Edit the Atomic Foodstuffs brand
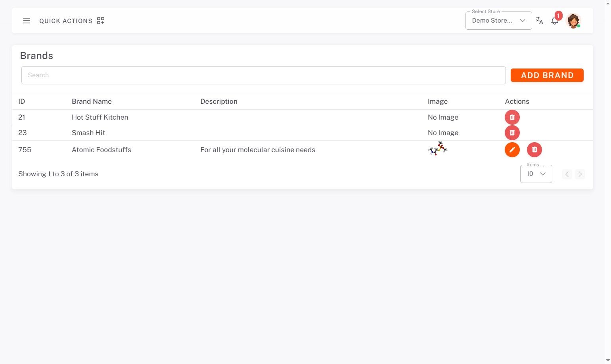Screen dimensions: 611x364 (512, 150)
